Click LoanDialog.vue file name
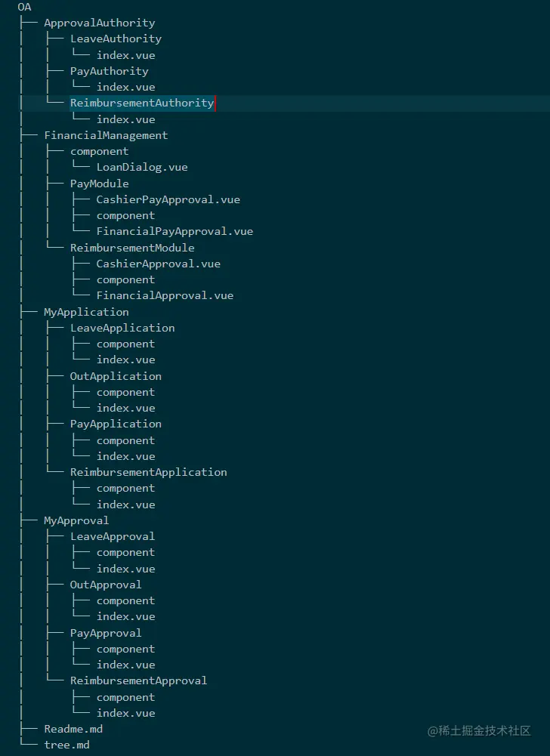This screenshot has width=550, height=756. click(142, 167)
